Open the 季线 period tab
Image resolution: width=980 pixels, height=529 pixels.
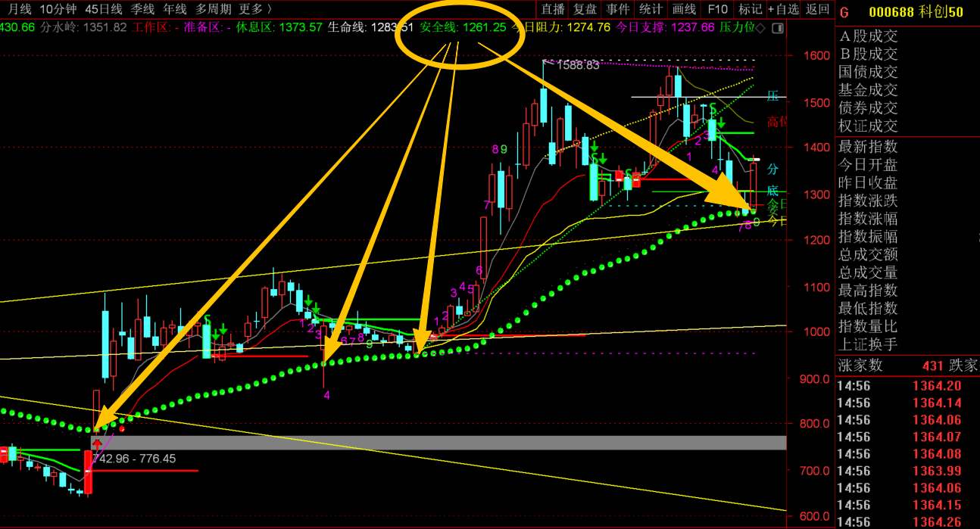click(x=142, y=9)
